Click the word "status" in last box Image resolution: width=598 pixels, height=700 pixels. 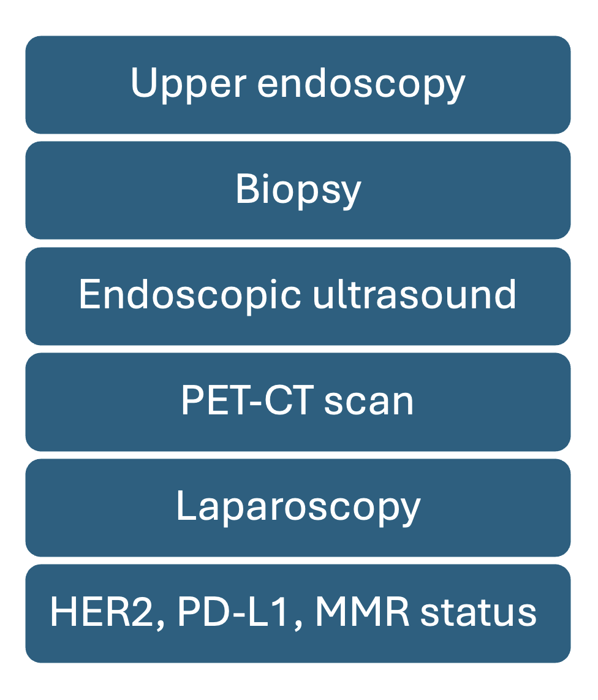coord(479,613)
